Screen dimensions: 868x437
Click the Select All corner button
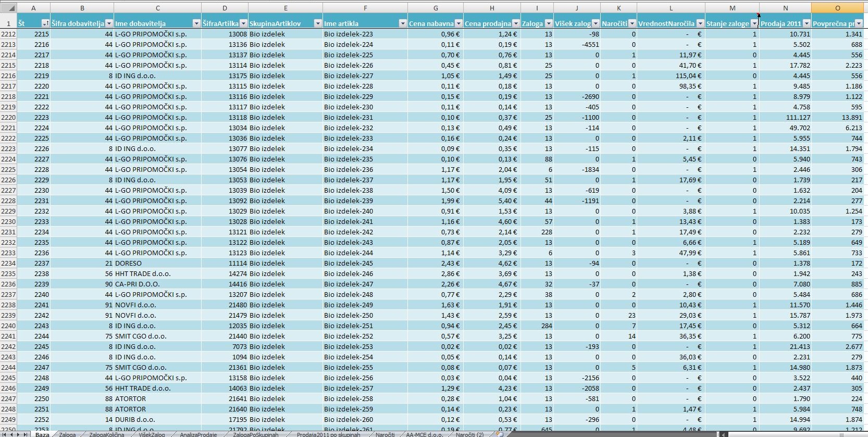click(x=8, y=8)
